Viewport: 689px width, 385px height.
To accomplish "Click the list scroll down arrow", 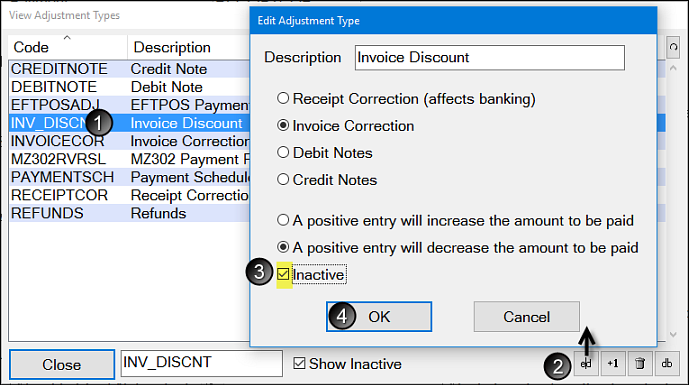I will coord(673,335).
